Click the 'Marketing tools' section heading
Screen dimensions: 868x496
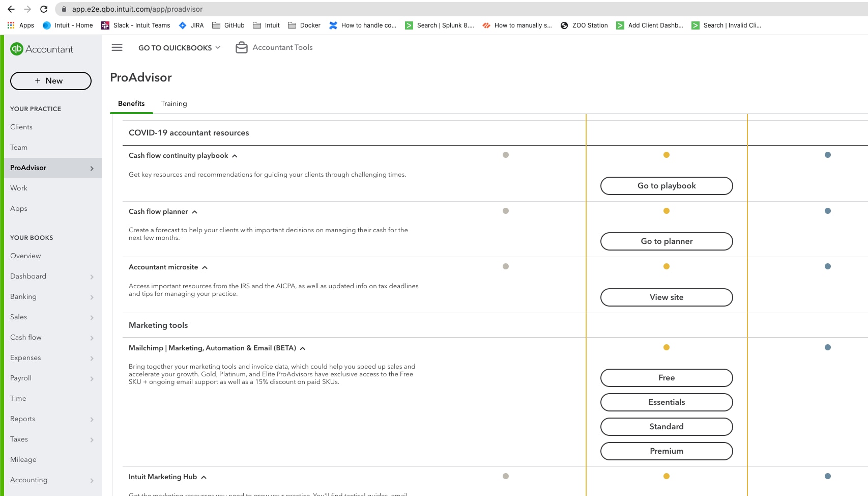(158, 325)
